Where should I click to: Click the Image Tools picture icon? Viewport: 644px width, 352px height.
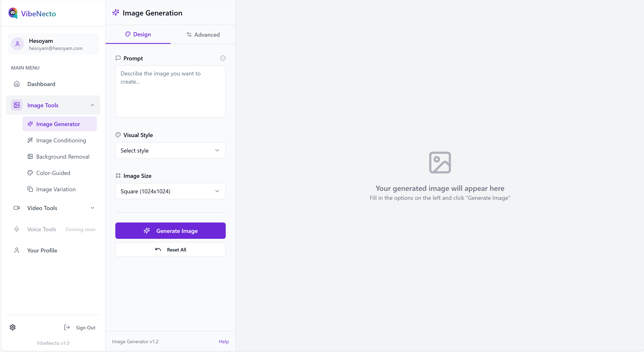click(17, 105)
